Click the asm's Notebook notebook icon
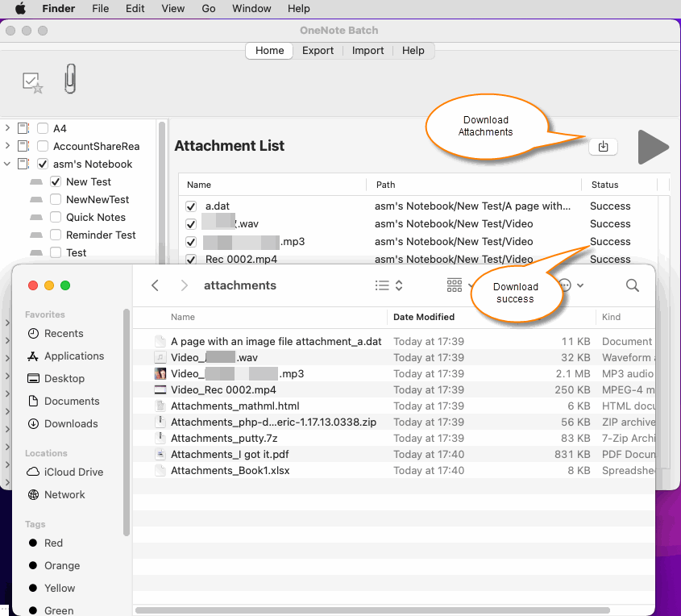681x616 pixels. click(x=23, y=164)
